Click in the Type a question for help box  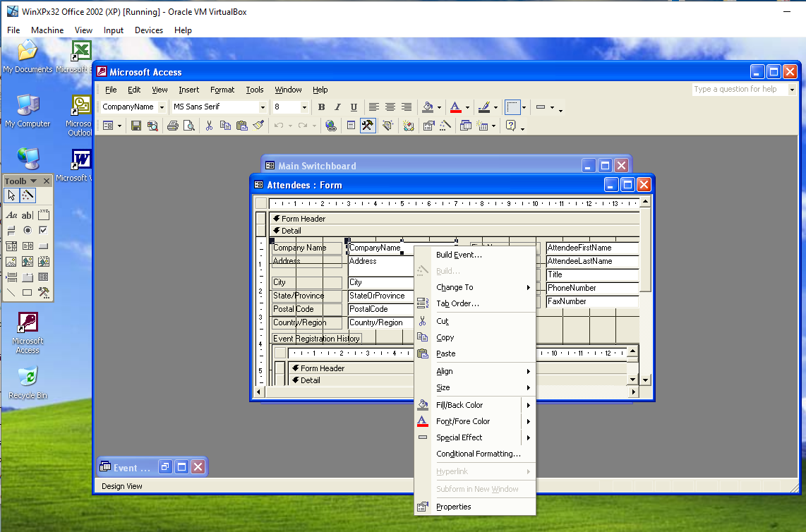[740, 89]
